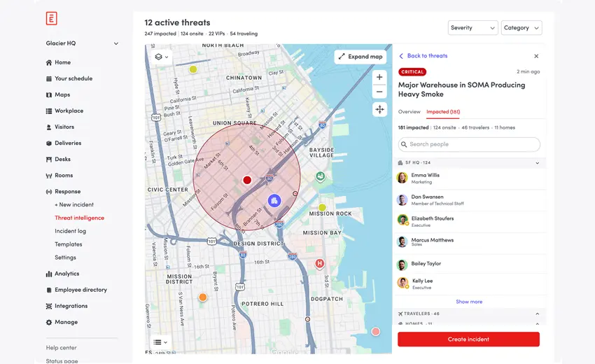
Task: Open the Category filter dropdown
Action: [x=521, y=28]
